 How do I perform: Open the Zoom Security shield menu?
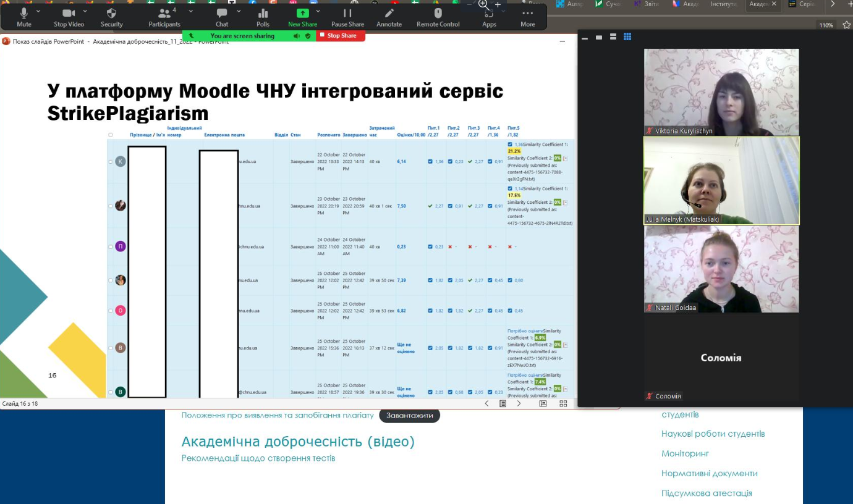[112, 17]
